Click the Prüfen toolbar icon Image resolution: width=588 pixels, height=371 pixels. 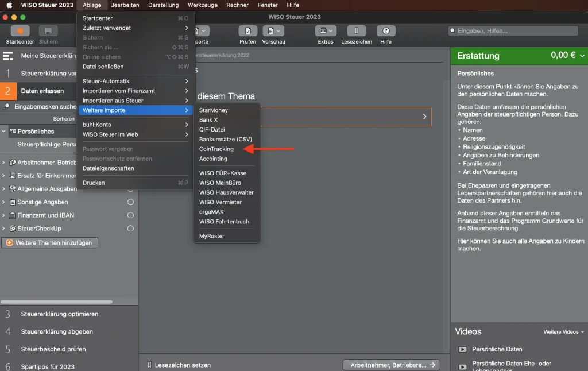click(x=247, y=31)
